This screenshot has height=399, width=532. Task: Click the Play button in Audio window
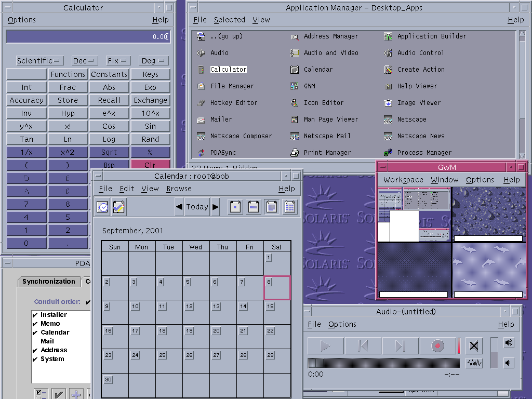tap(326, 346)
